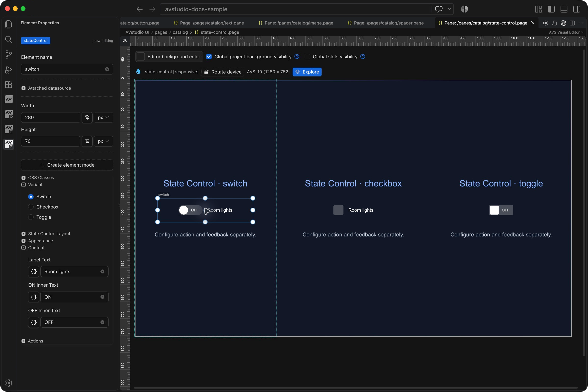The height and width of the screenshot is (392, 588).
Task: Open Source Control icon in activity bar
Action: pos(9,54)
